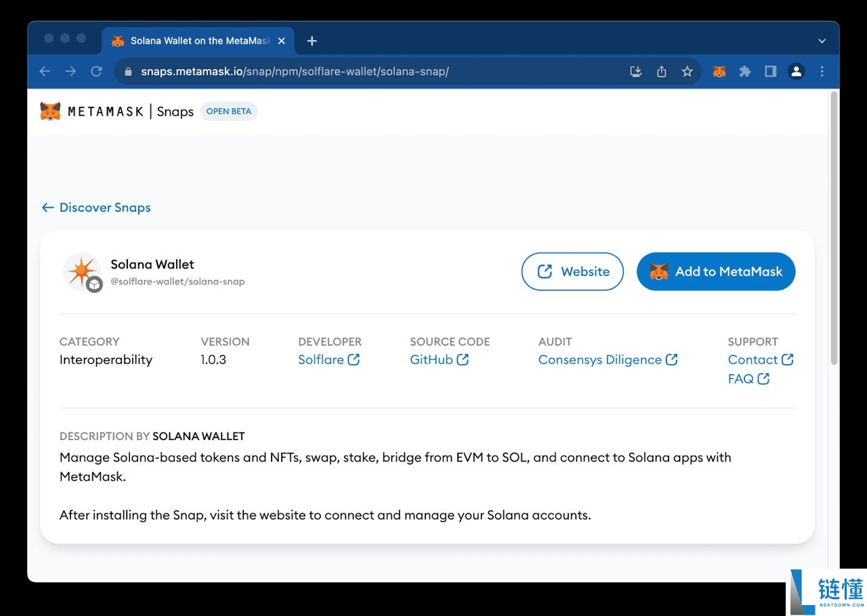Open the Consensys Diligence audit link

coord(608,359)
